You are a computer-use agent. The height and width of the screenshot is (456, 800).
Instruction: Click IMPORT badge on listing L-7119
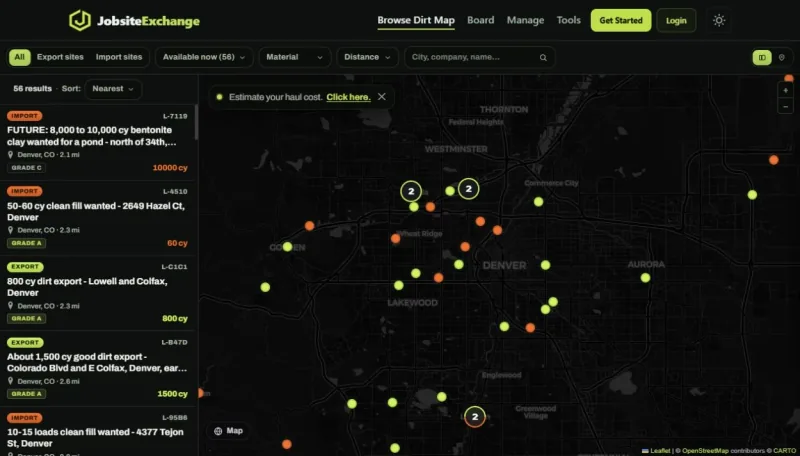click(x=24, y=116)
